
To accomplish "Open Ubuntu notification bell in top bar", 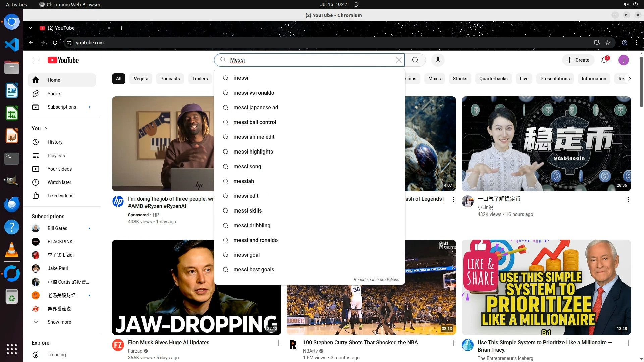I will point(356,4).
